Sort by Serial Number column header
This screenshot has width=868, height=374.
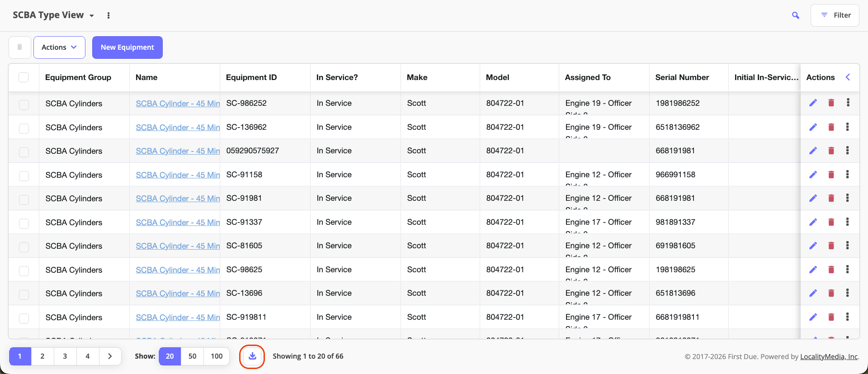tap(682, 77)
